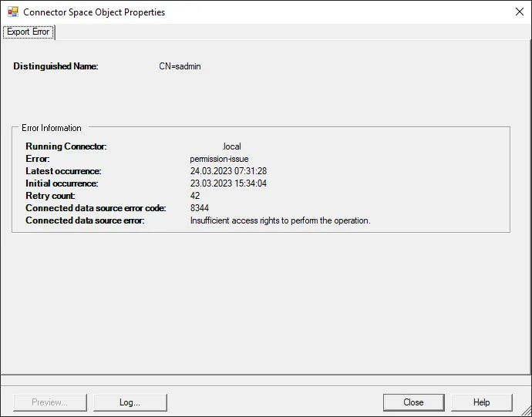
Task: Select the Export Error tab
Action: 29,32
